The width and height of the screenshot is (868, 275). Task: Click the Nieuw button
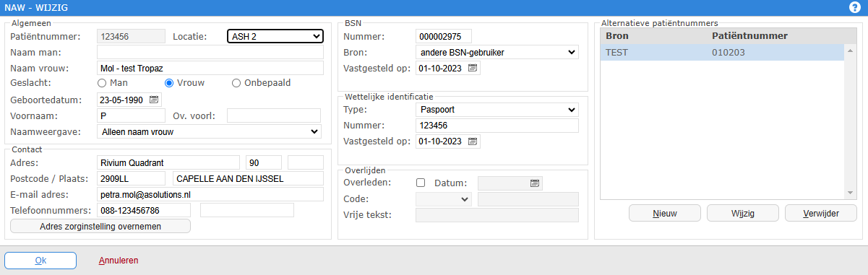tap(665, 213)
